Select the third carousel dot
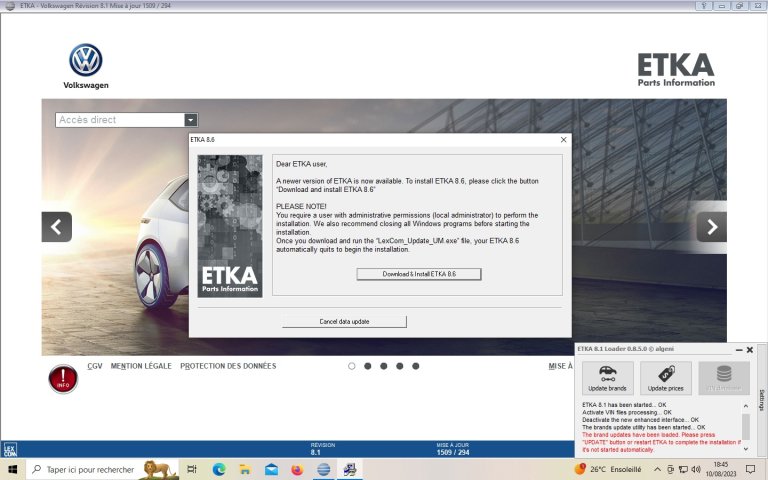Viewport: 768px width, 480px height. (x=384, y=366)
